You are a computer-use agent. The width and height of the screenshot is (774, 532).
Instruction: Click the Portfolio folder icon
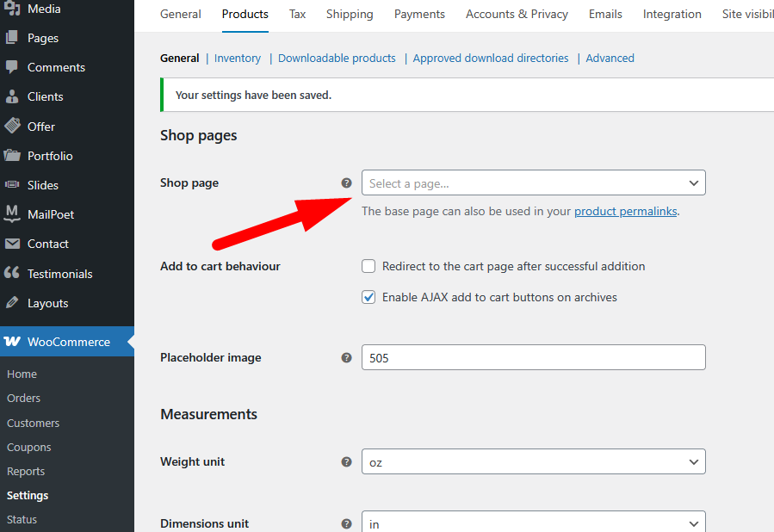[12, 156]
